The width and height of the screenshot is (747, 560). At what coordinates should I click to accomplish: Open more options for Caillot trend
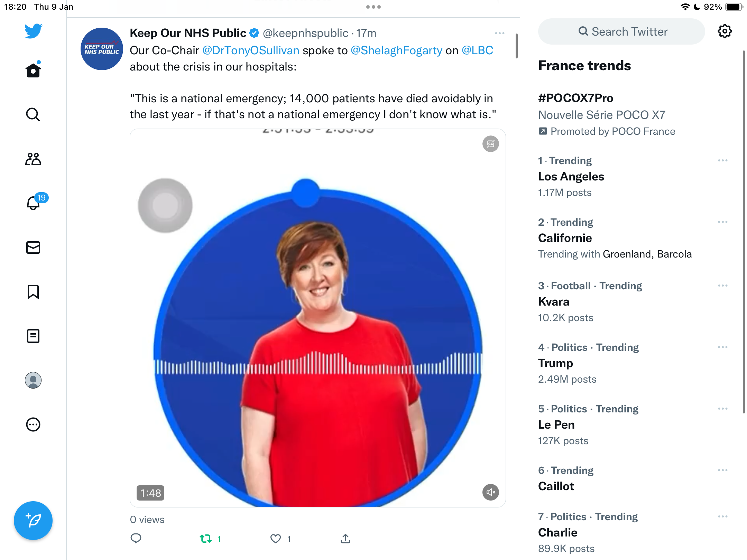[x=722, y=470]
